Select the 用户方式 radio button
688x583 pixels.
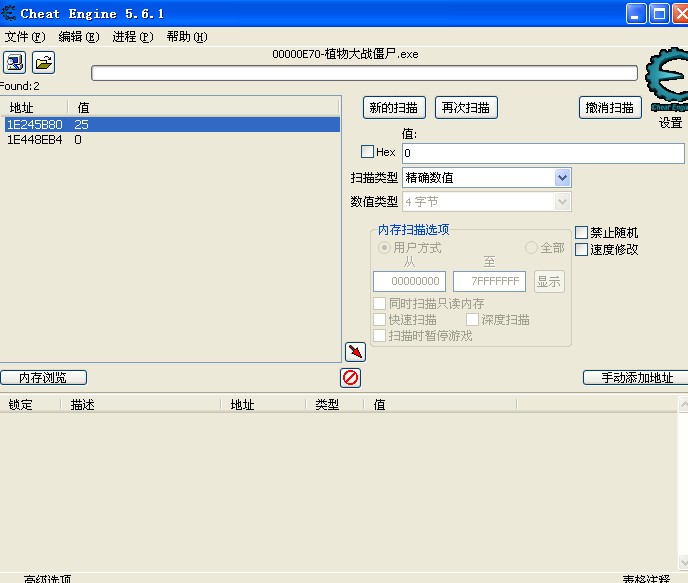(x=384, y=248)
